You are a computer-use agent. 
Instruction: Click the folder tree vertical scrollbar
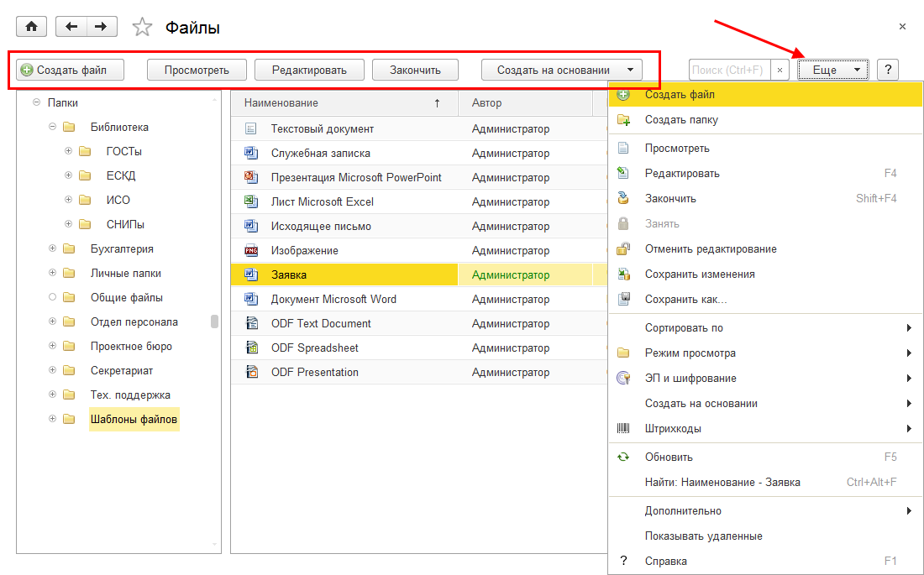tap(214, 321)
